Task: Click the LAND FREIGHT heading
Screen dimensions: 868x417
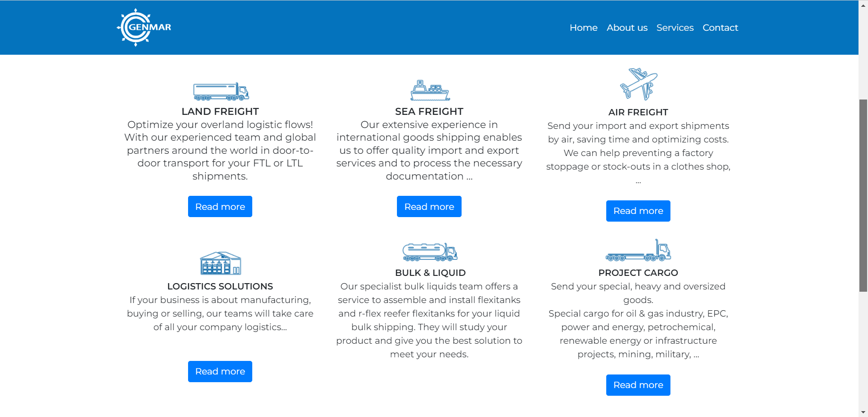Action: click(x=220, y=111)
